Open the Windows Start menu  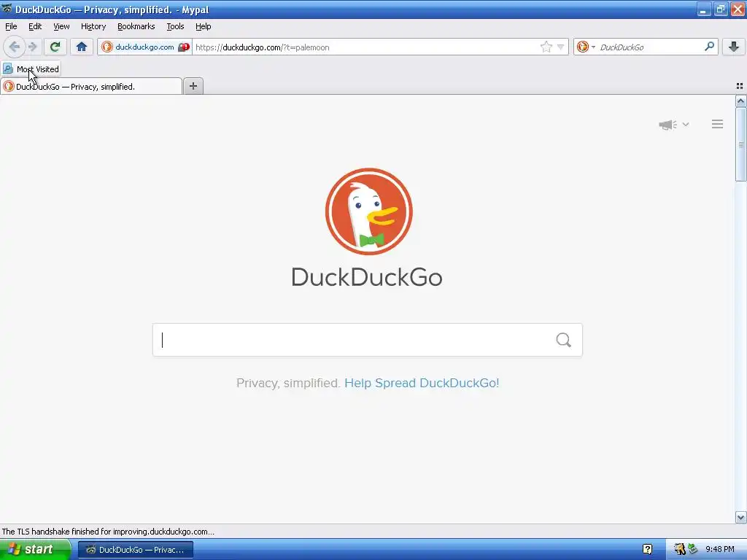[35, 550]
